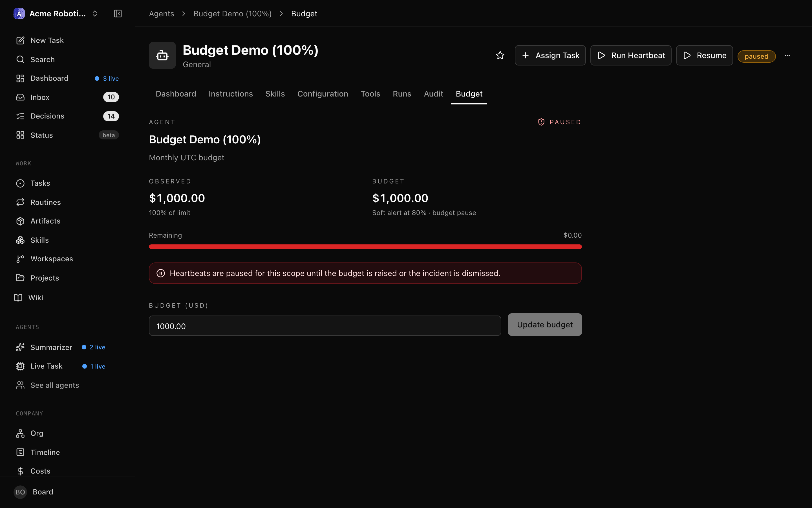Open Search in the sidebar
The height and width of the screenshot is (508, 812).
click(67, 60)
